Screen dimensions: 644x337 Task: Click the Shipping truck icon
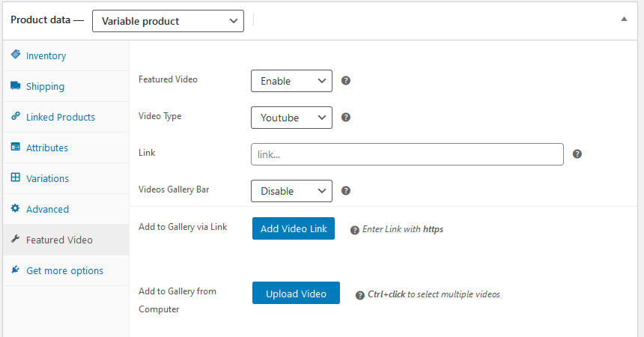pos(15,86)
